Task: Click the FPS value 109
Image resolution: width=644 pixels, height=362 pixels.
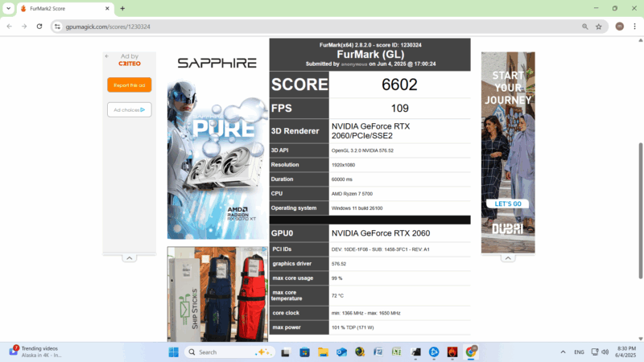Action: [x=399, y=109]
